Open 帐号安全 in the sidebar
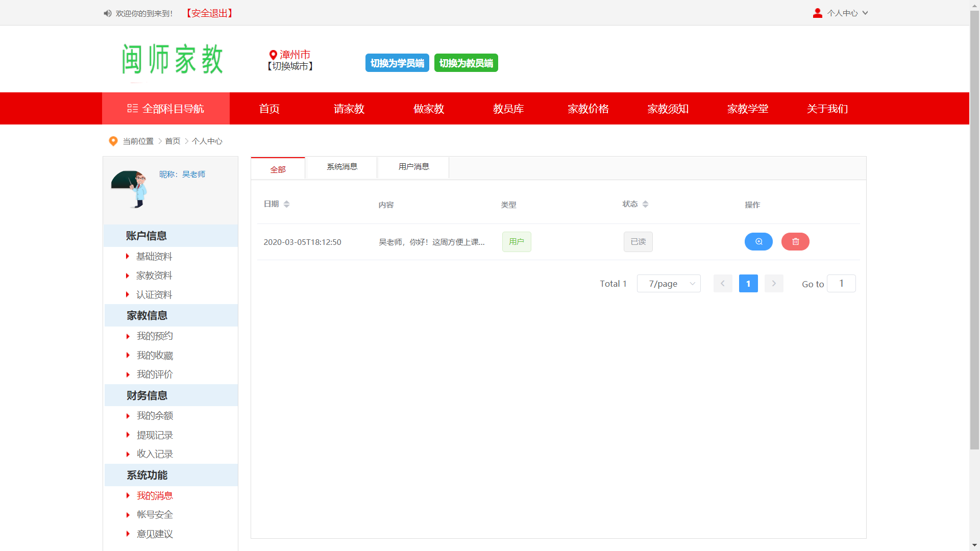980x551 pixels. click(x=155, y=515)
